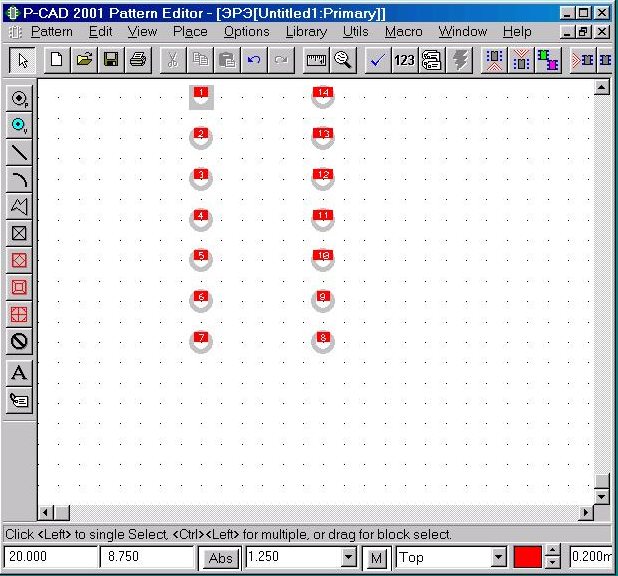Open the Help menu
618x576 pixels.
517,32
